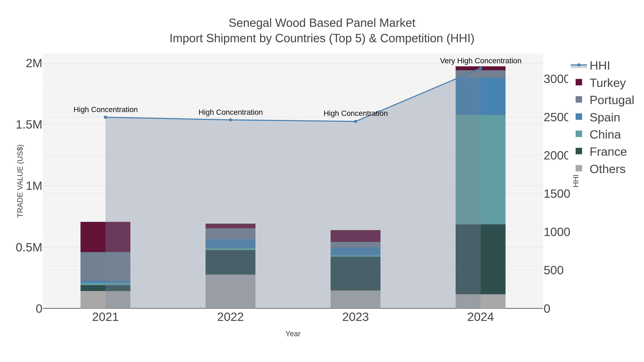Toggle the Portugal legend entry
This screenshot has height=362, width=644.
[605, 100]
